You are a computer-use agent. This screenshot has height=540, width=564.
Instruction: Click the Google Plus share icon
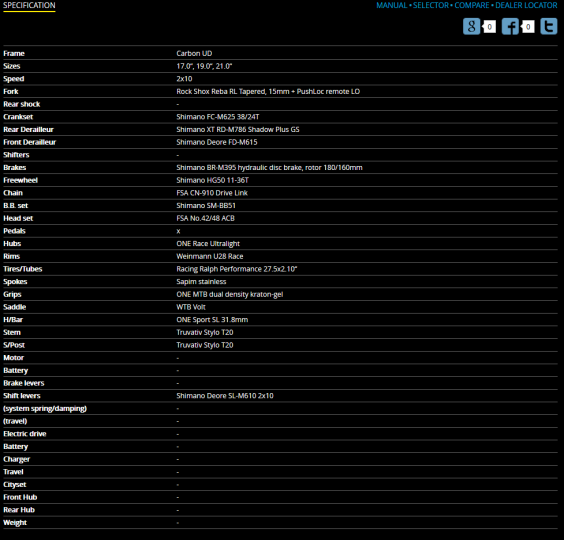(x=471, y=26)
